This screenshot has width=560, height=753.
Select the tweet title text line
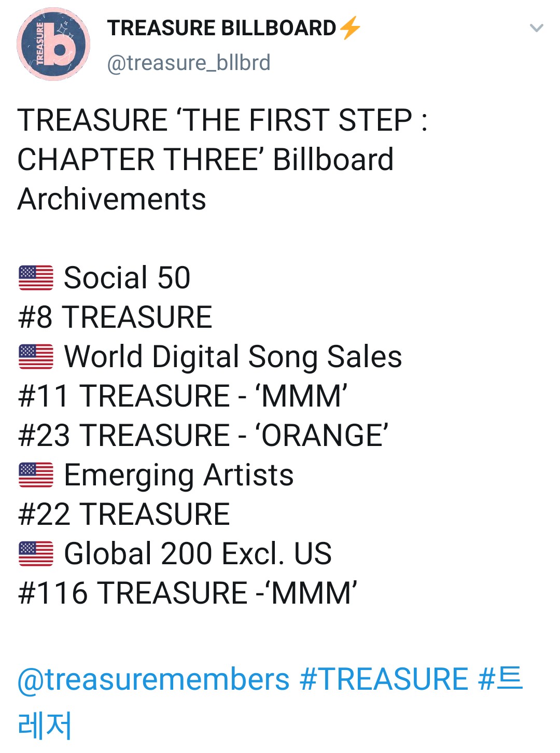click(222, 120)
